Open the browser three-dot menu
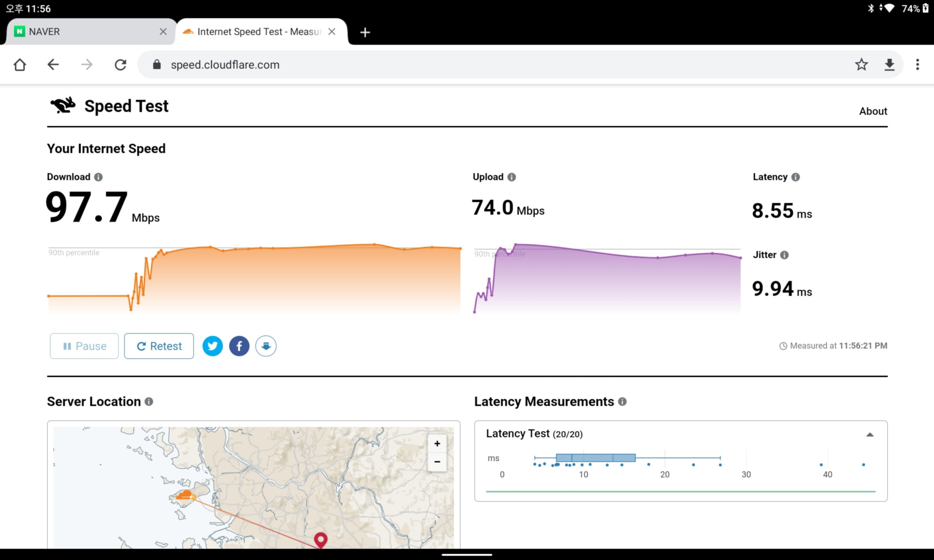 (x=917, y=65)
